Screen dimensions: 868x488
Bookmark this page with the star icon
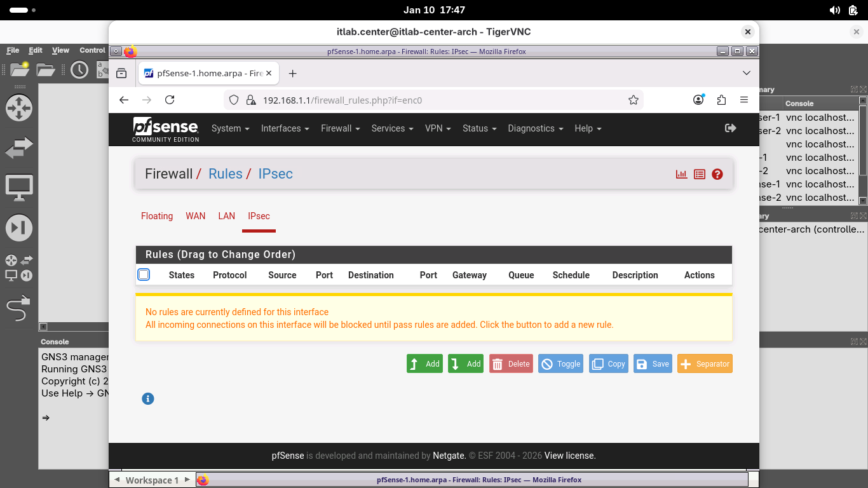click(x=633, y=100)
